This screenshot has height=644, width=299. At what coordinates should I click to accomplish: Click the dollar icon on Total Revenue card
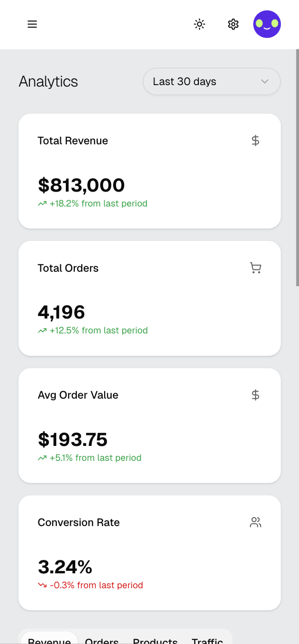(x=255, y=140)
